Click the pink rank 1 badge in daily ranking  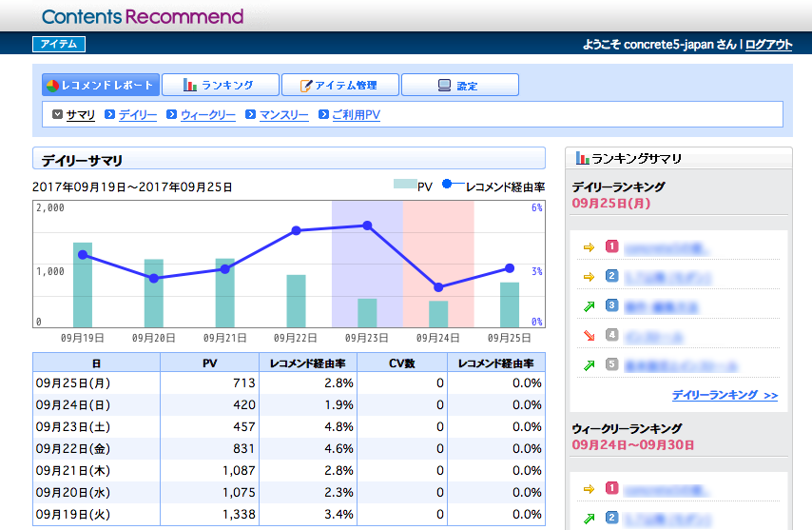pos(612,247)
